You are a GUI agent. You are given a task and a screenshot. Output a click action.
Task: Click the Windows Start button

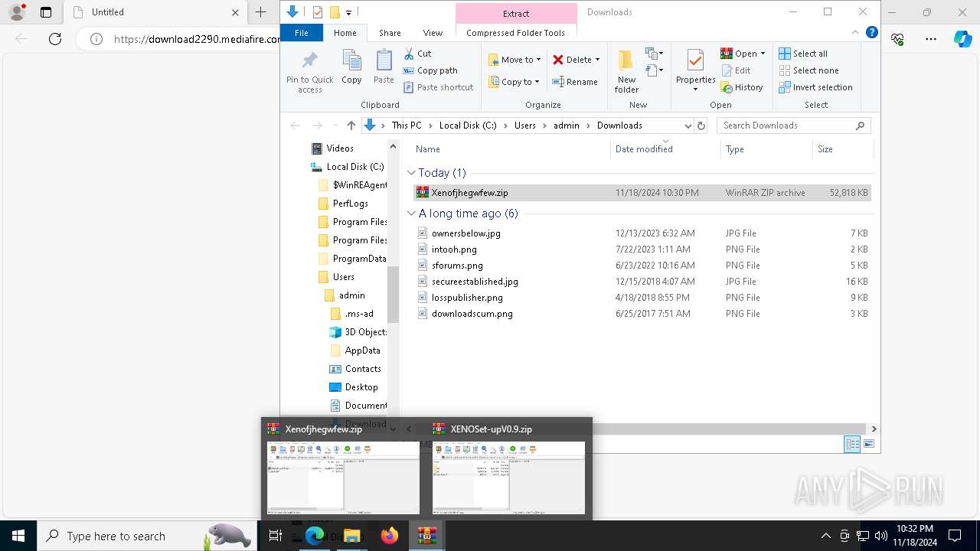click(18, 536)
